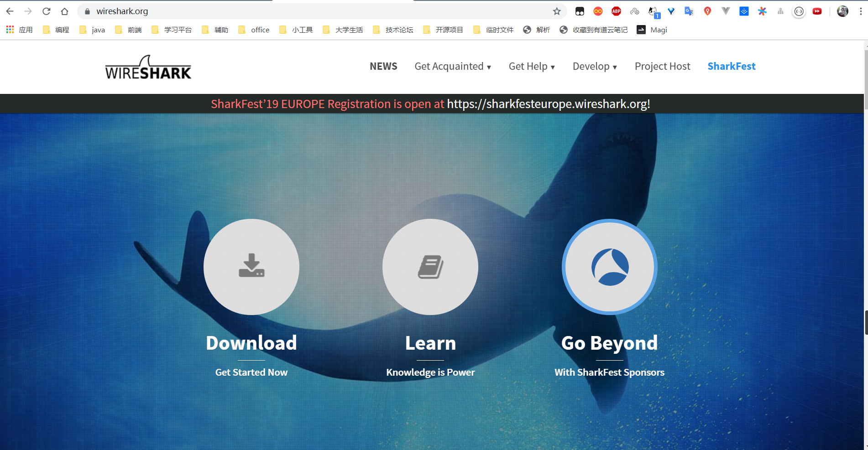868x450 pixels.
Task: Open the 小工具 bookmark folder
Action: [x=296, y=30]
